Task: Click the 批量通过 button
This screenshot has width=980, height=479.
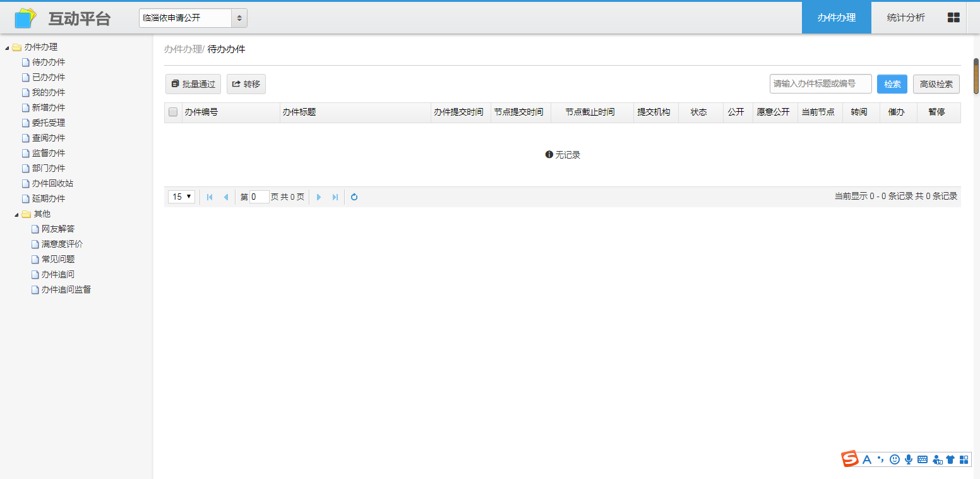Action: pos(193,84)
